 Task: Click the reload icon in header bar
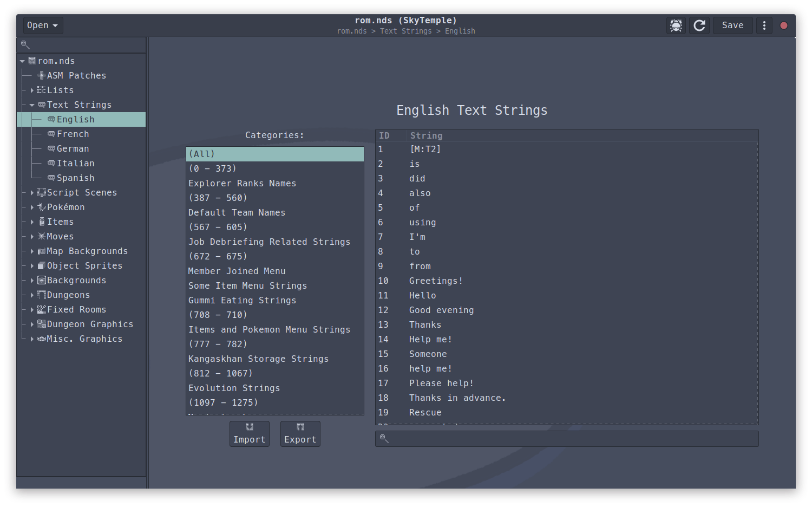click(699, 25)
